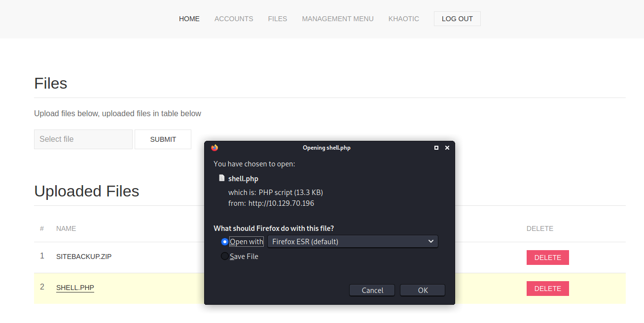Click the document icon beside shell.php
Viewport: 644px width, 323px height.
[x=221, y=178]
